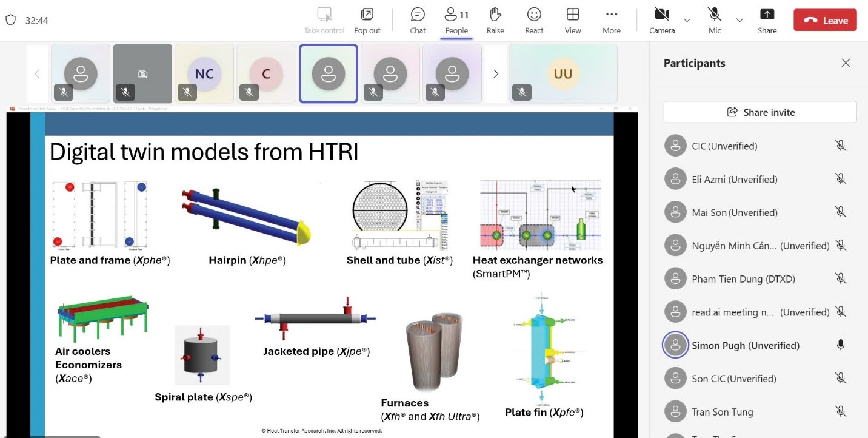868x438 pixels.
Task: Click the Spiral plate model image
Action: (x=202, y=355)
